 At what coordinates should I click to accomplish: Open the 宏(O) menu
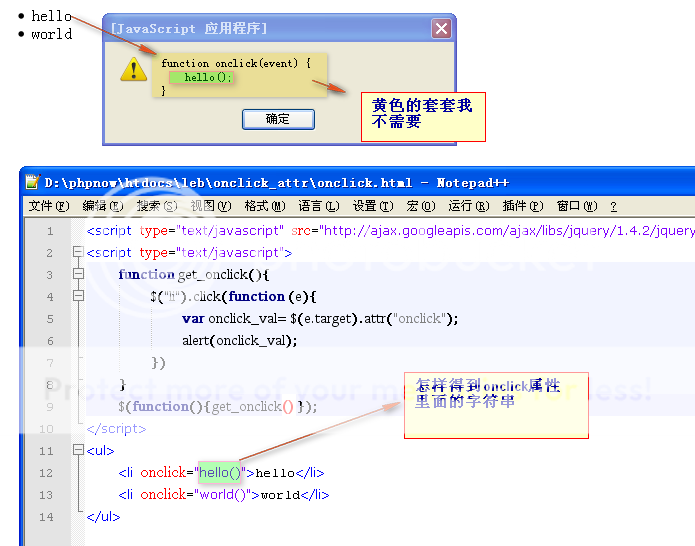(x=421, y=206)
